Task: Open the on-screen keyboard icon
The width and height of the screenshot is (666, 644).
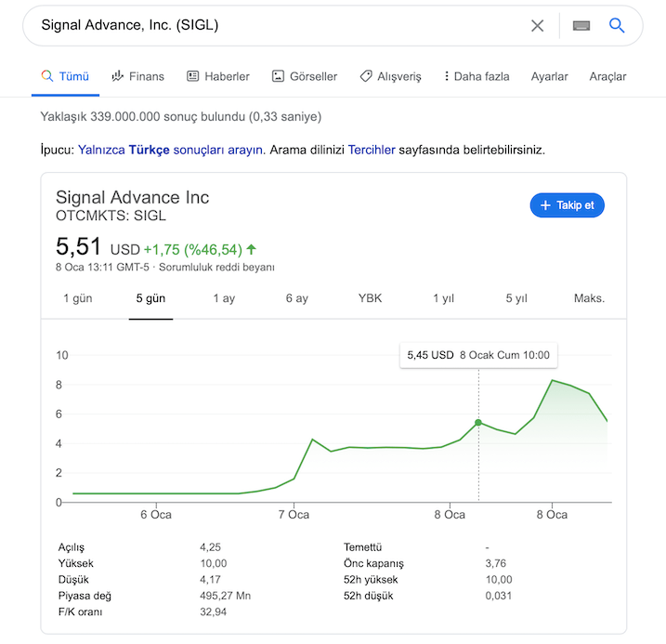Action: 582,26
